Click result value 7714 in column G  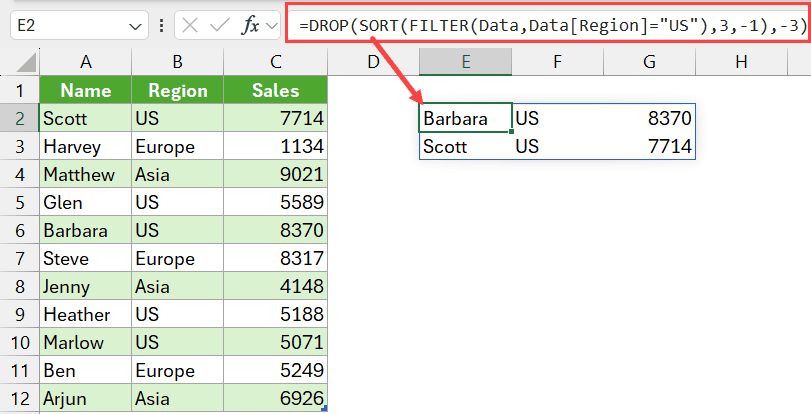[650, 146]
